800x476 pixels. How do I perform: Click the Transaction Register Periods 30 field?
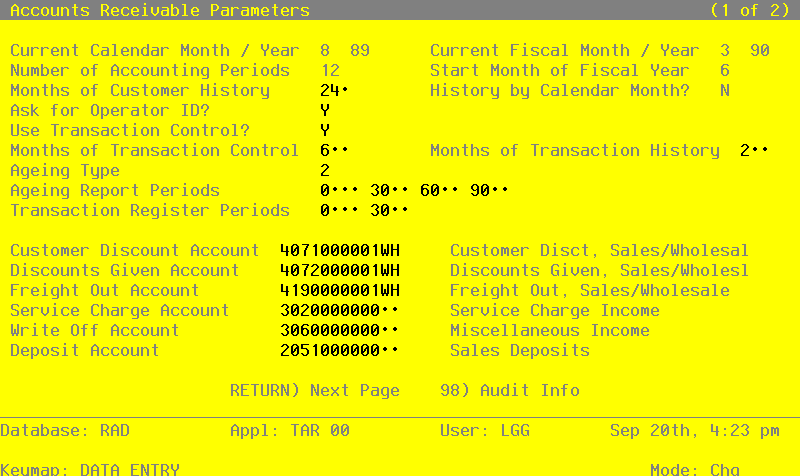click(389, 210)
